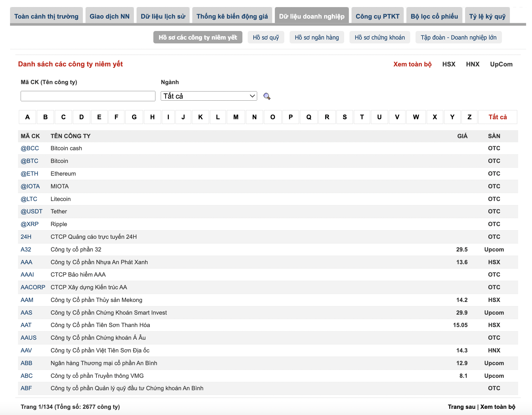Filter companies by letter H
The height and width of the screenshot is (415, 532).
[152, 117]
